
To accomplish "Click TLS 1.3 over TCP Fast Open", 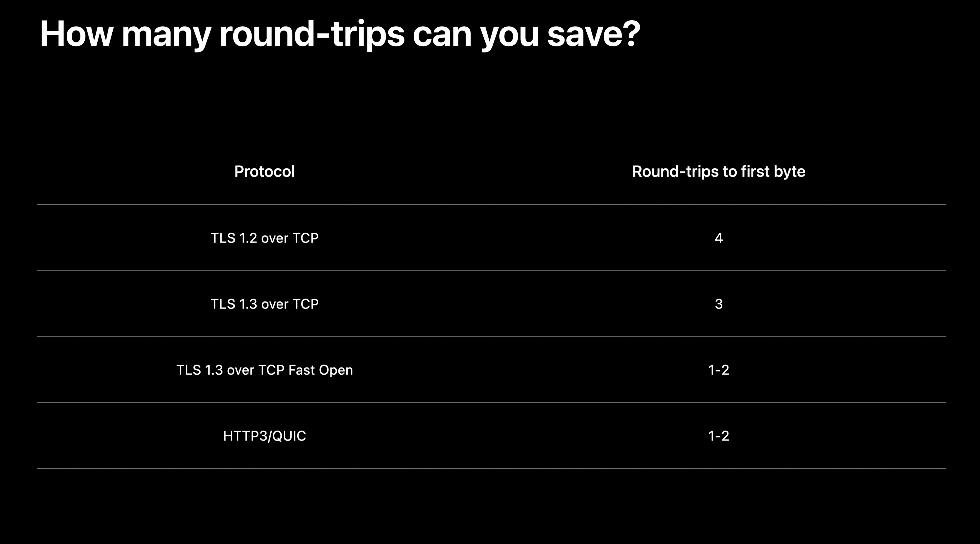I will click(264, 370).
